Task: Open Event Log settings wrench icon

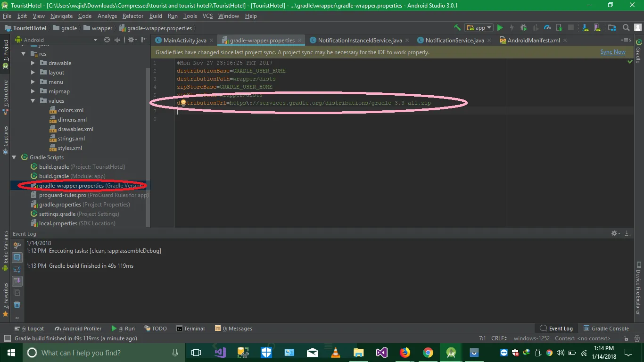Action: [17, 246]
